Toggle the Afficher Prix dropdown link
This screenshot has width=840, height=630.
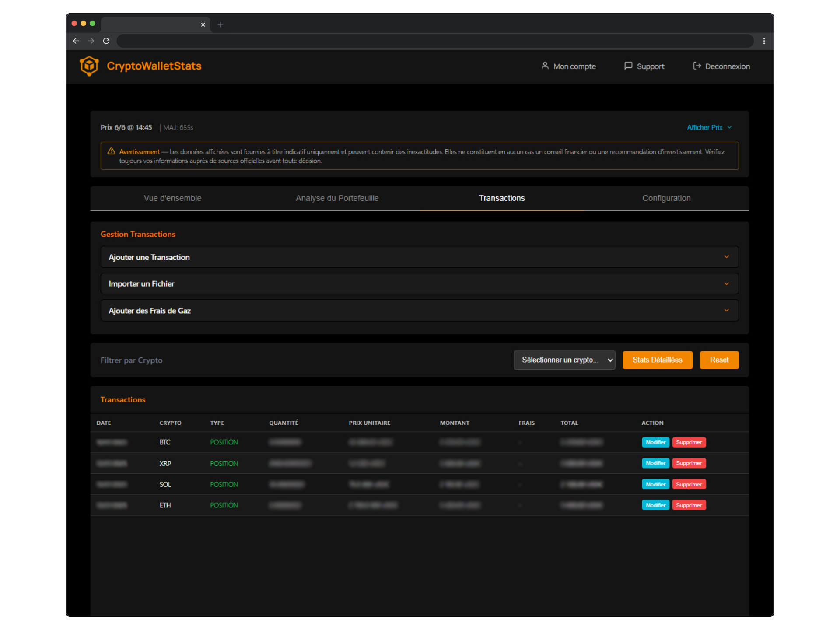point(709,127)
